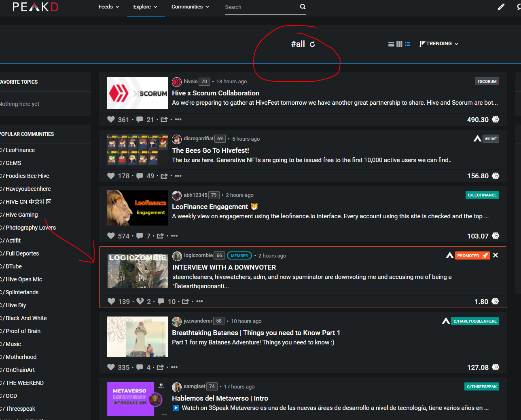Open Scorum post thumbnail
The width and height of the screenshot is (521, 420).
[138, 93]
